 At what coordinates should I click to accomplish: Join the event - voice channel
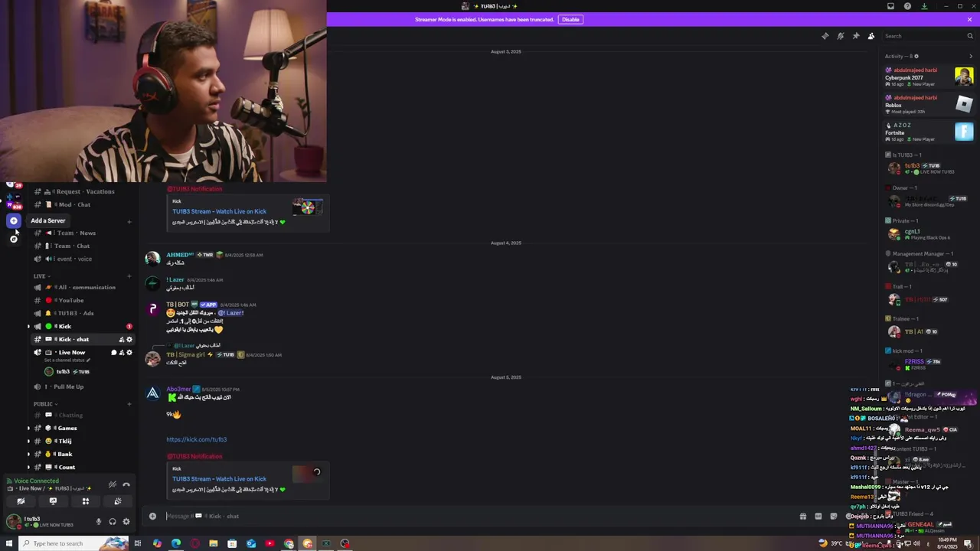[x=82, y=259]
